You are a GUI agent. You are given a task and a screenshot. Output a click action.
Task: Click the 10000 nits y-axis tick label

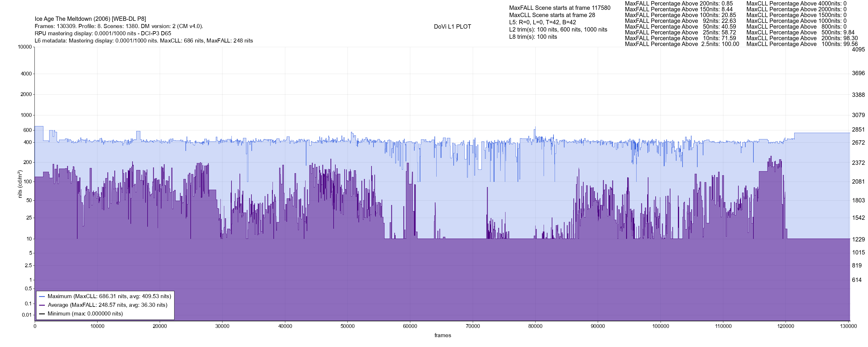(x=25, y=47)
